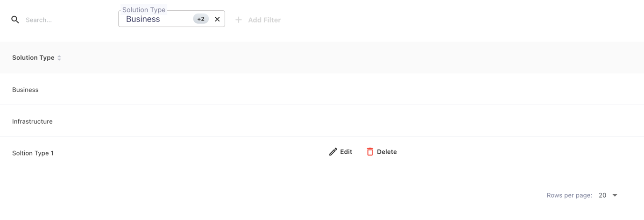Focus the Search text field
The image size is (644, 220).
65,20
